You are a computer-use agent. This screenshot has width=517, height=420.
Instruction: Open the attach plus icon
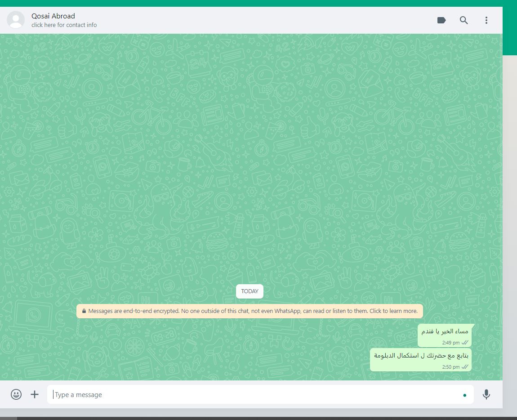coord(35,394)
